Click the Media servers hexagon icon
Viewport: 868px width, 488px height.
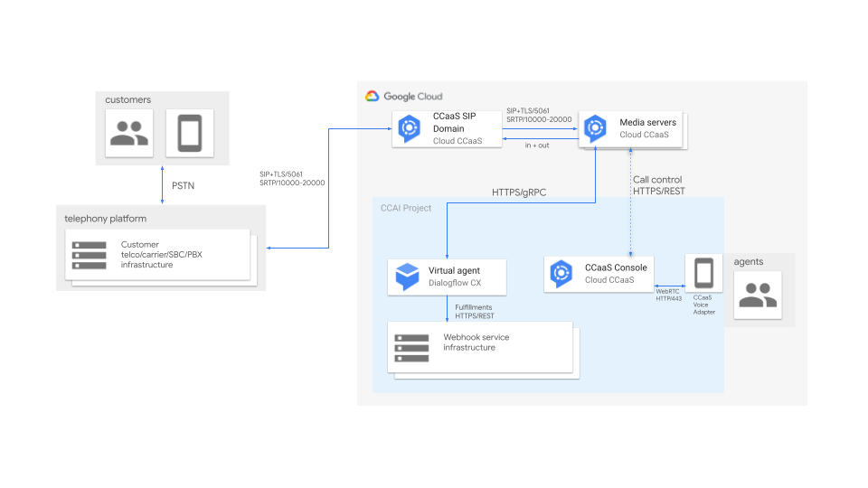595,128
